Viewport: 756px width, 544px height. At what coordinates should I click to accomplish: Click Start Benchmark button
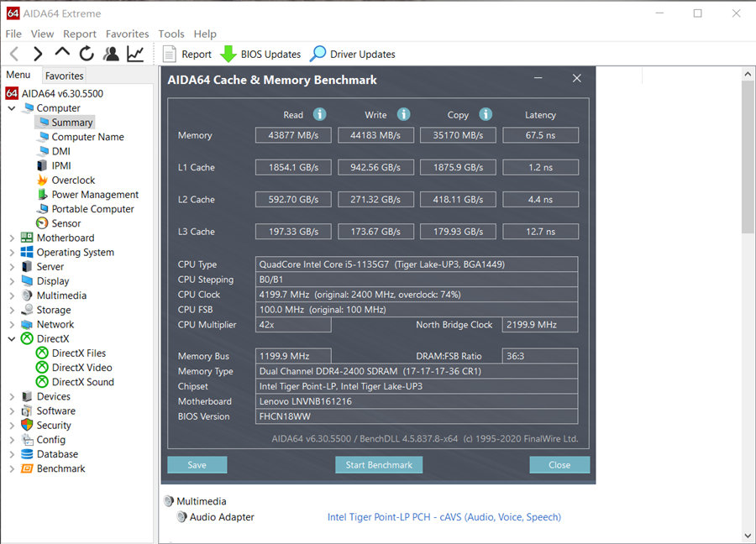click(x=379, y=465)
